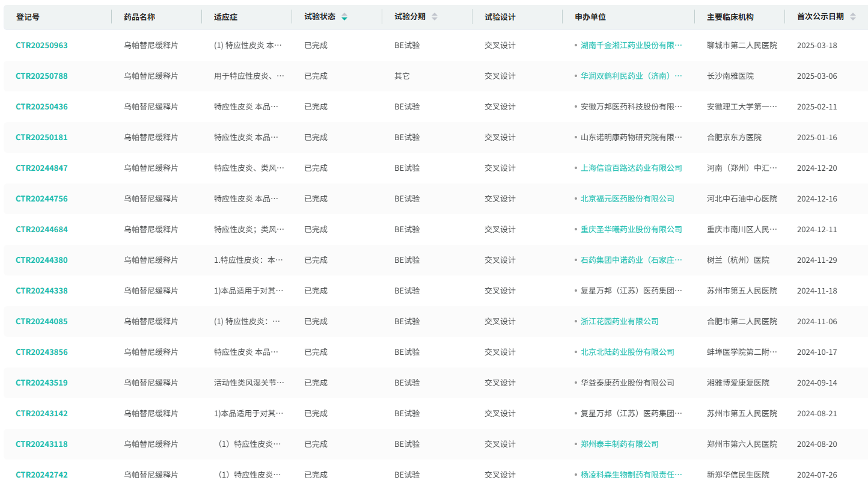
Task: Select sponsor 山东诺明康药物研究院有限… cell
Action: [631, 137]
